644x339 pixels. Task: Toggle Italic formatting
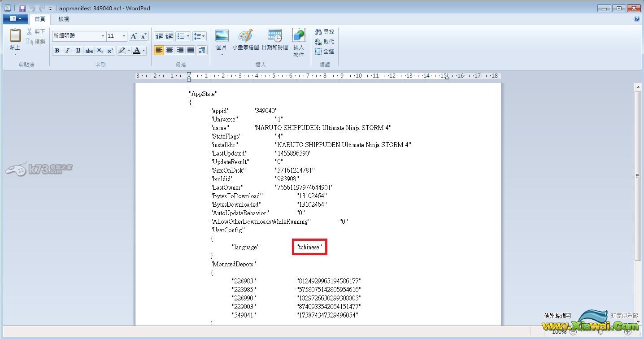coord(67,51)
